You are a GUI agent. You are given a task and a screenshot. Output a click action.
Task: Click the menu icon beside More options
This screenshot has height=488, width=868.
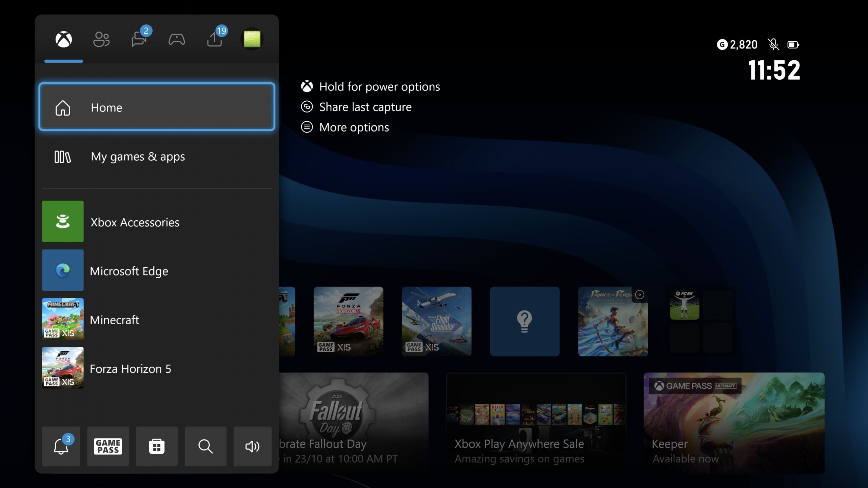[x=307, y=127]
